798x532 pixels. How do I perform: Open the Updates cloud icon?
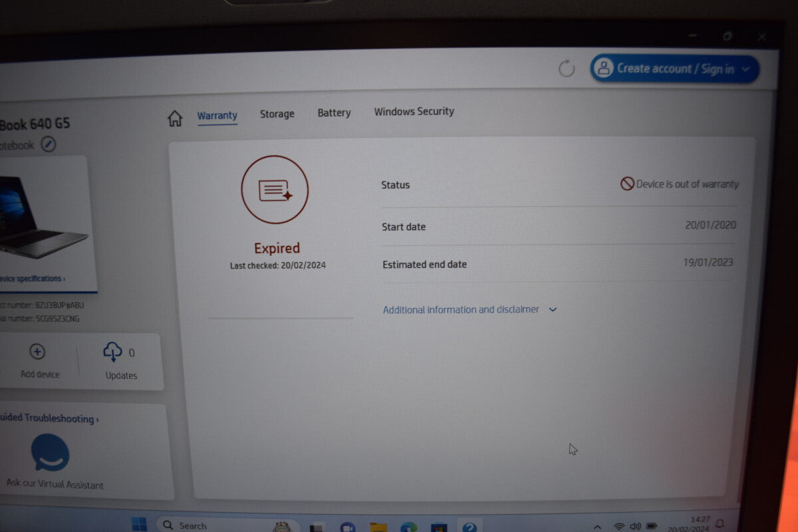pyautogui.click(x=112, y=352)
